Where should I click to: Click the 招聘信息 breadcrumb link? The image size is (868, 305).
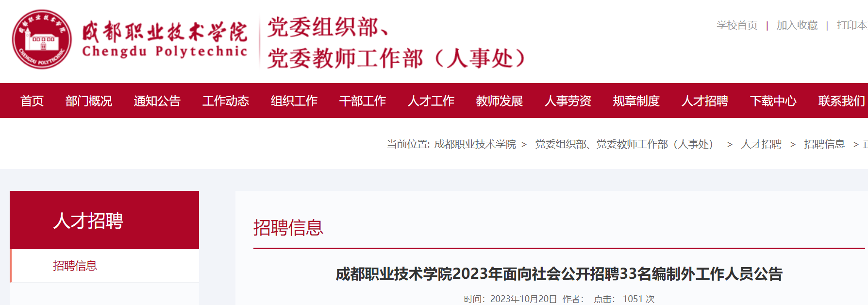click(x=824, y=144)
